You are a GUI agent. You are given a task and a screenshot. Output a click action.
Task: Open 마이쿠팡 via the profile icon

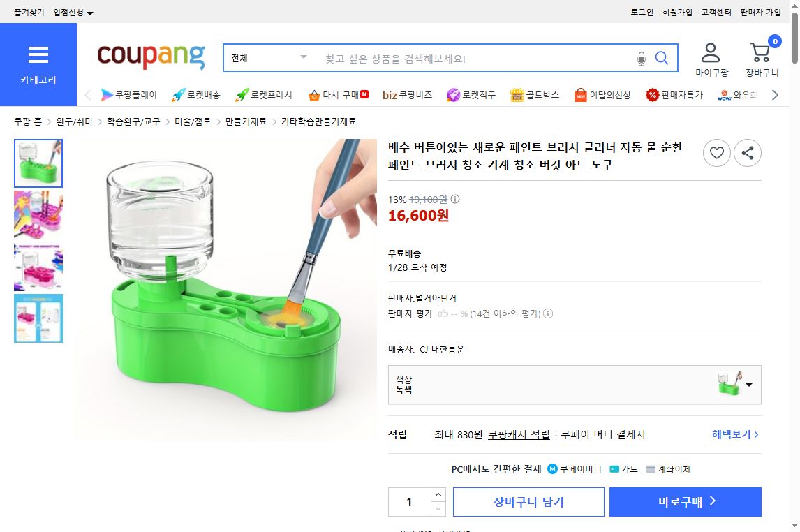(x=711, y=51)
